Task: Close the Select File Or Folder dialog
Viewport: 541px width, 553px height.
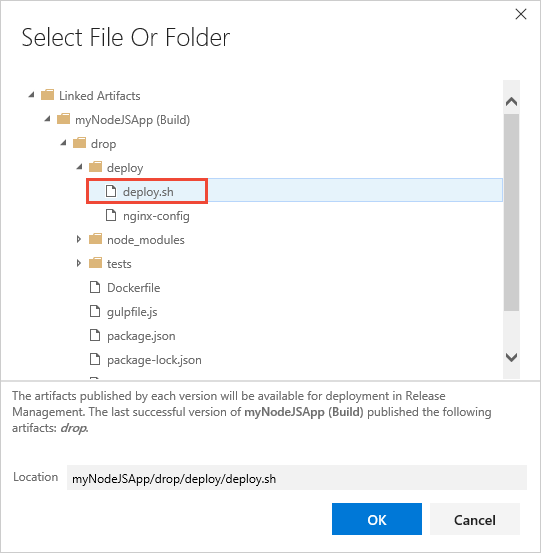Action: pyautogui.click(x=521, y=14)
